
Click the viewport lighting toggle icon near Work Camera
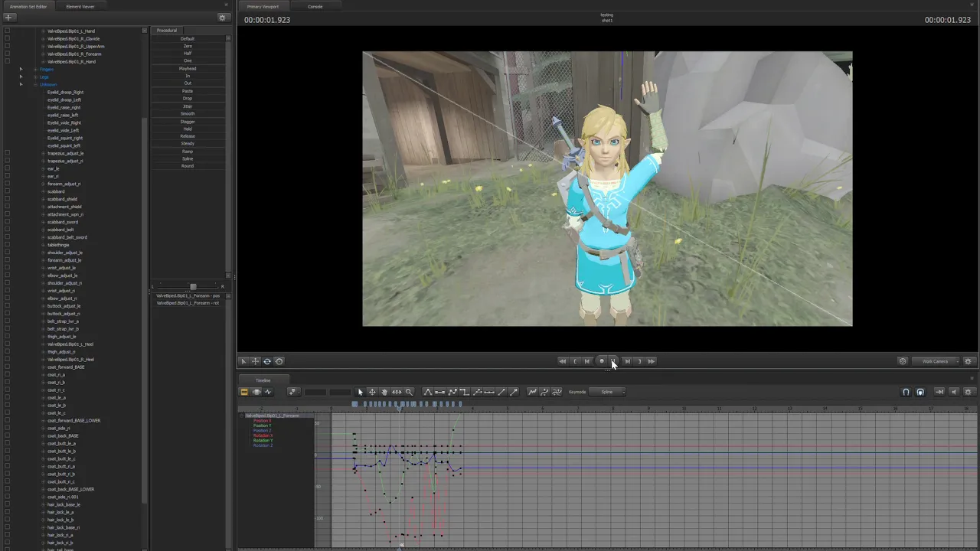point(903,361)
